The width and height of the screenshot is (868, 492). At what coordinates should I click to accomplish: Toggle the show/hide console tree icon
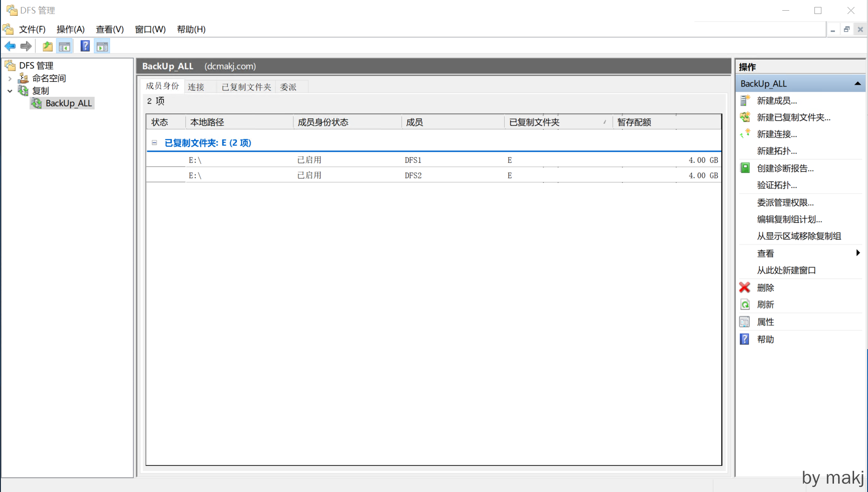[64, 46]
